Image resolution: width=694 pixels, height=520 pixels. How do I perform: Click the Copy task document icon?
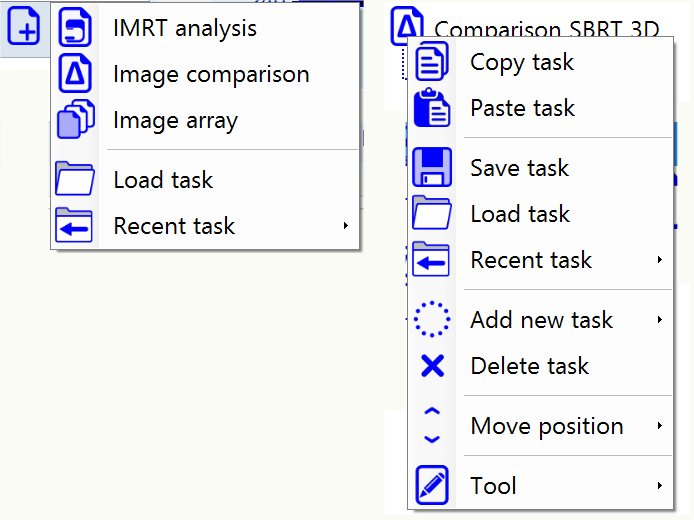[432, 62]
